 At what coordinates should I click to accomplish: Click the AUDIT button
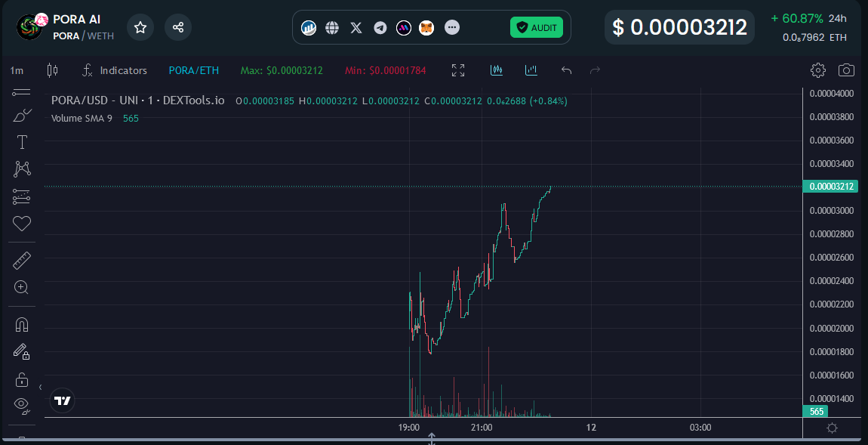(x=537, y=27)
